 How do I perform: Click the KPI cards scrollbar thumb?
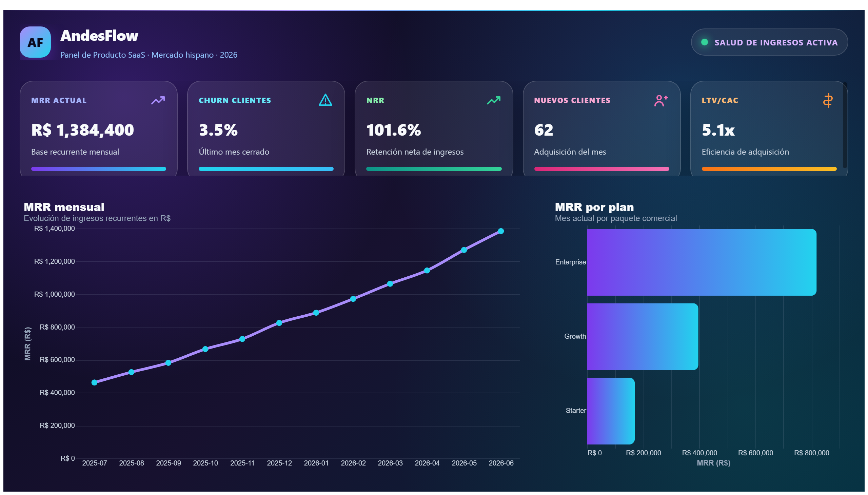[845, 125]
